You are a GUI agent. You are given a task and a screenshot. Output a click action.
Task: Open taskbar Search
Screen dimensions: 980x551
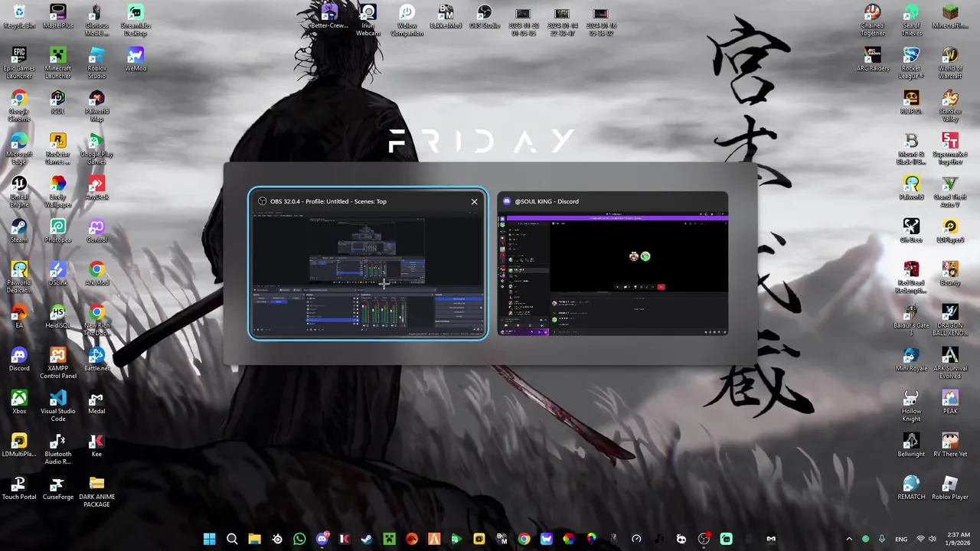click(232, 539)
